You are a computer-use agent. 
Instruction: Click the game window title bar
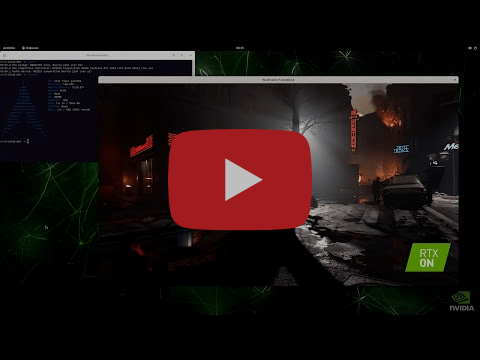point(278,80)
